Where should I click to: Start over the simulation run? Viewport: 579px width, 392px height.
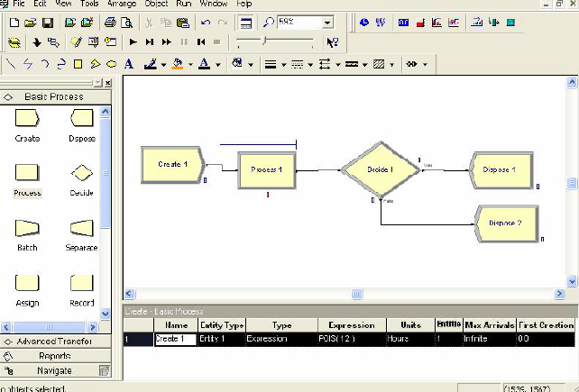(201, 42)
